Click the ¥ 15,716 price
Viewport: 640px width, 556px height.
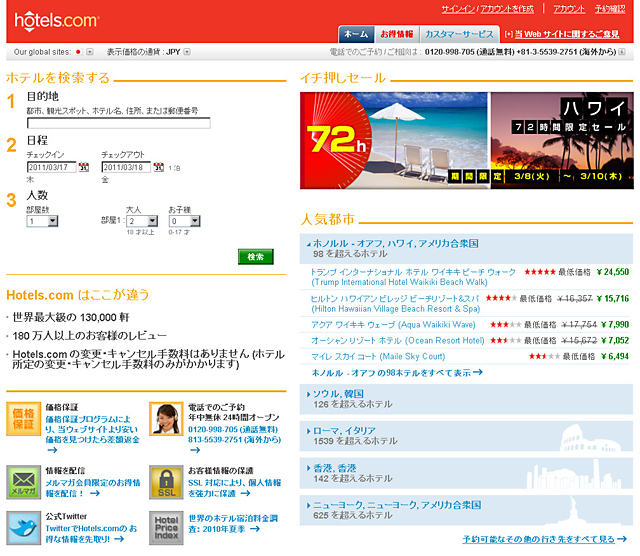[612, 298]
